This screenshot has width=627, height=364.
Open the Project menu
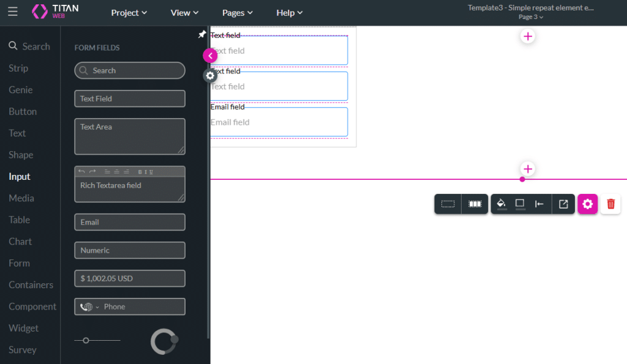point(129,12)
